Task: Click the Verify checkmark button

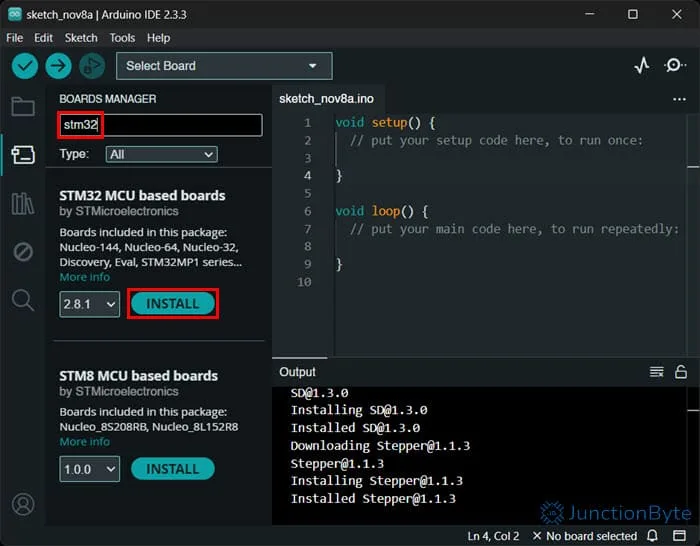Action: [x=25, y=66]
